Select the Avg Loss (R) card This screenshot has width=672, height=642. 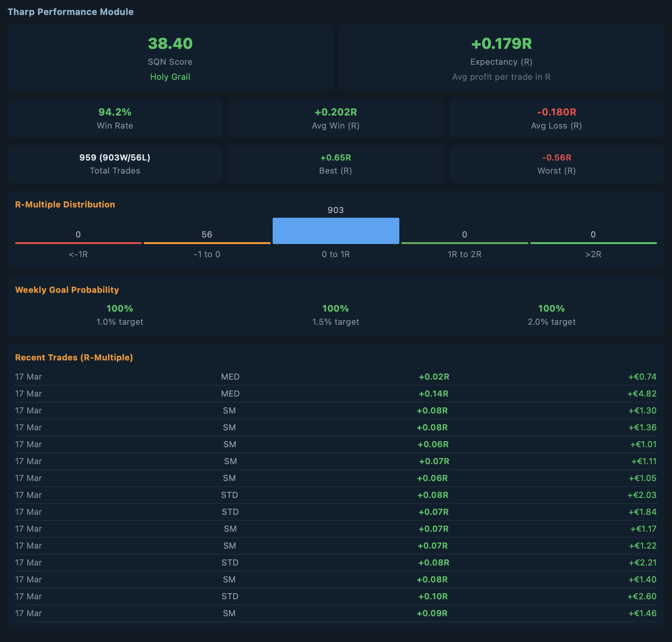tap(556, 118)
